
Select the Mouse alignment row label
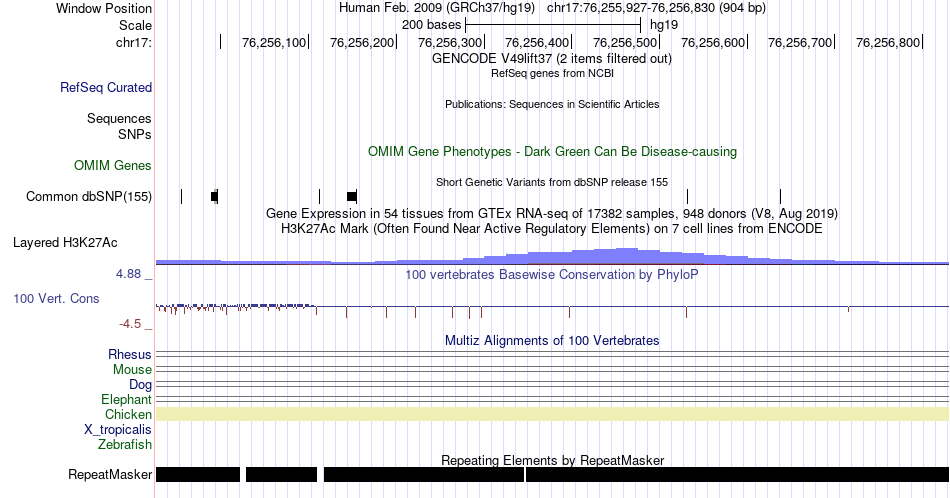(x=132, y=370)
